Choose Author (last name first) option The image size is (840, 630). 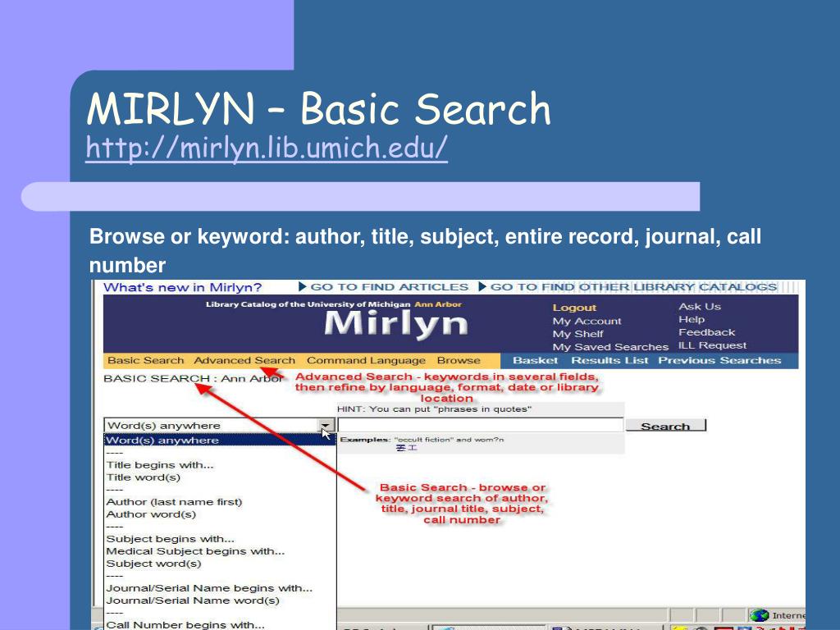174,502
